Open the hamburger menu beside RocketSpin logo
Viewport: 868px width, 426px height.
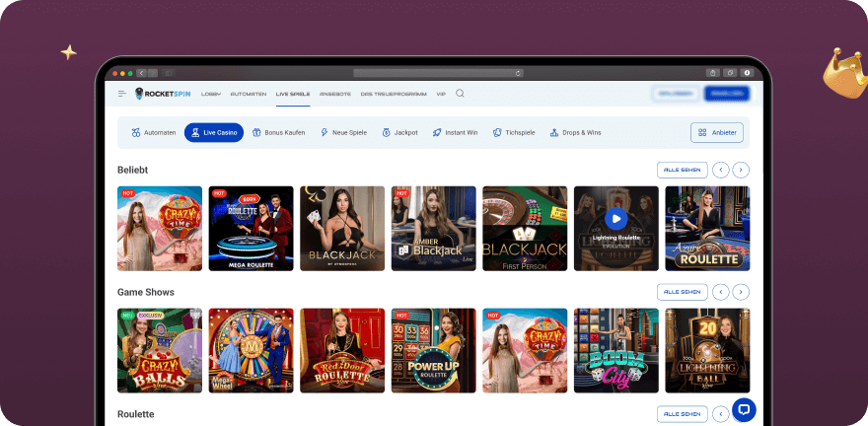[x=122, y=94]
